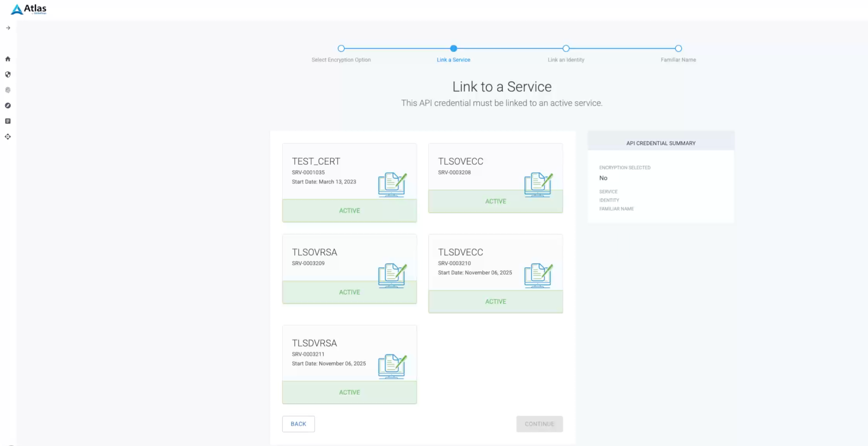This screenshot has width=868, height=446.
Task: Click SRV-0001035 service ID text
Action: (308, 172)
